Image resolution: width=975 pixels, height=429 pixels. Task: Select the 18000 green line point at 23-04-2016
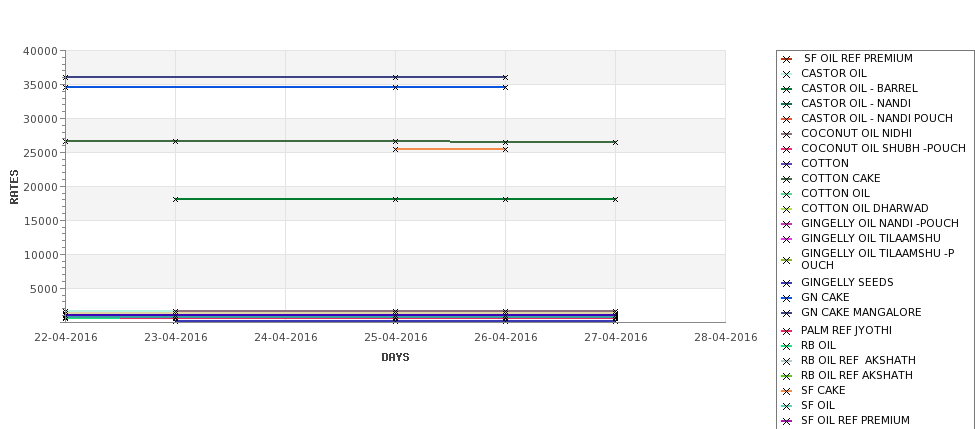click(176, 199)
